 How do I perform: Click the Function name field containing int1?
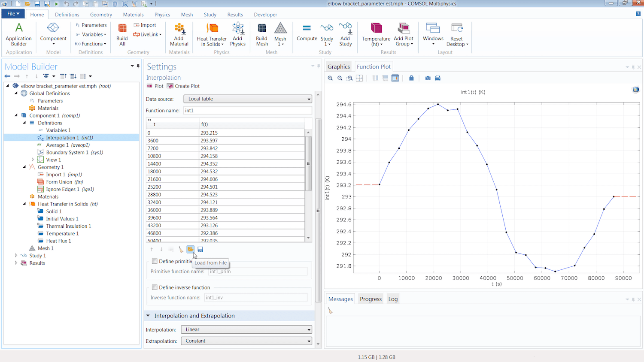pyautogui.click(x=248, y=110)
